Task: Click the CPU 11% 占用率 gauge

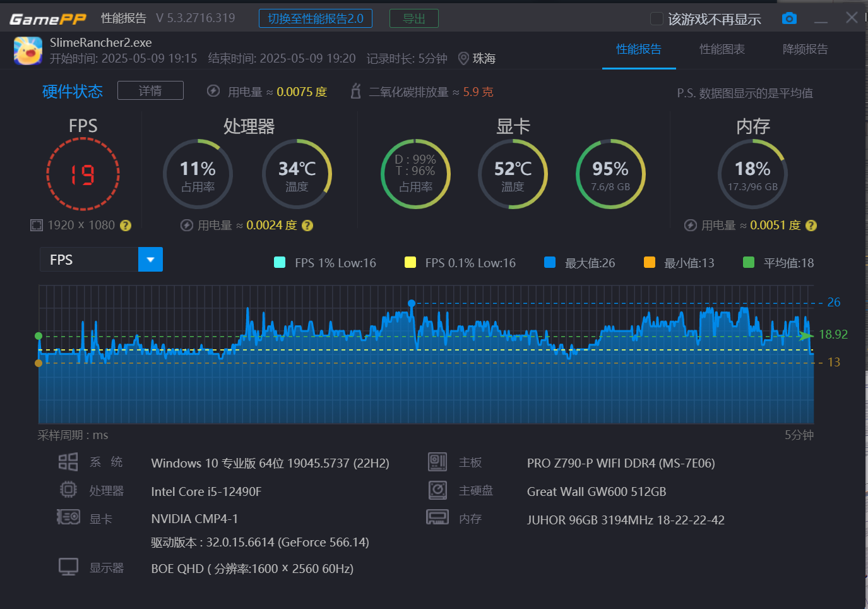Action: [198, 174]
